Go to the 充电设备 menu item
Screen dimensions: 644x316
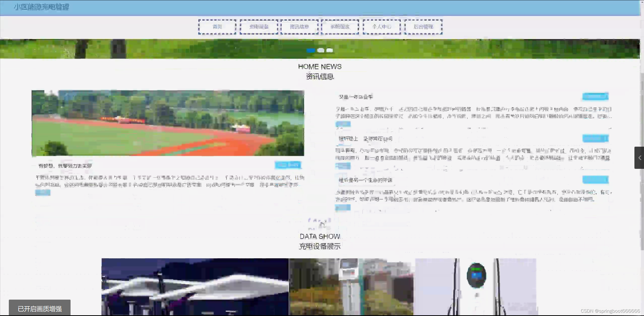click(259, 27)
